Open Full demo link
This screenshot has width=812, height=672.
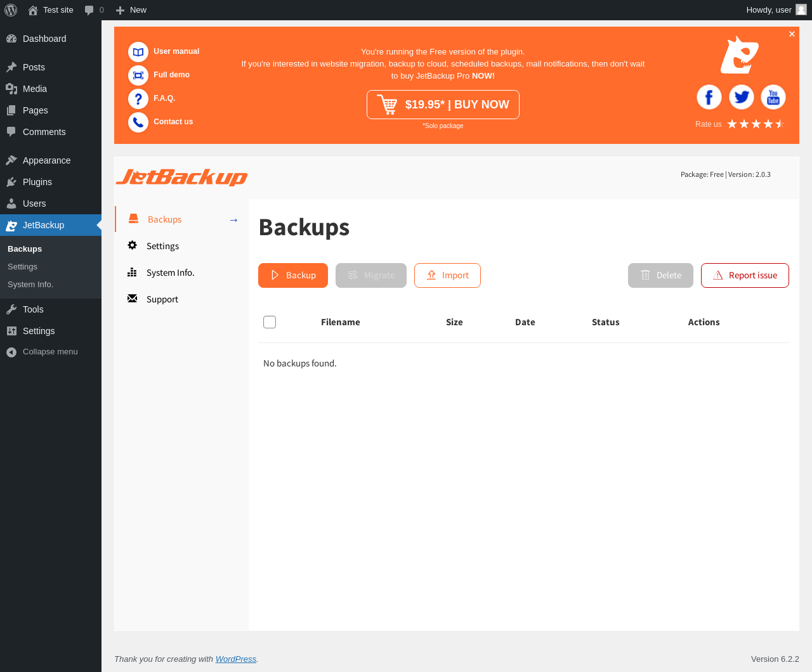[x=171, y=75]
